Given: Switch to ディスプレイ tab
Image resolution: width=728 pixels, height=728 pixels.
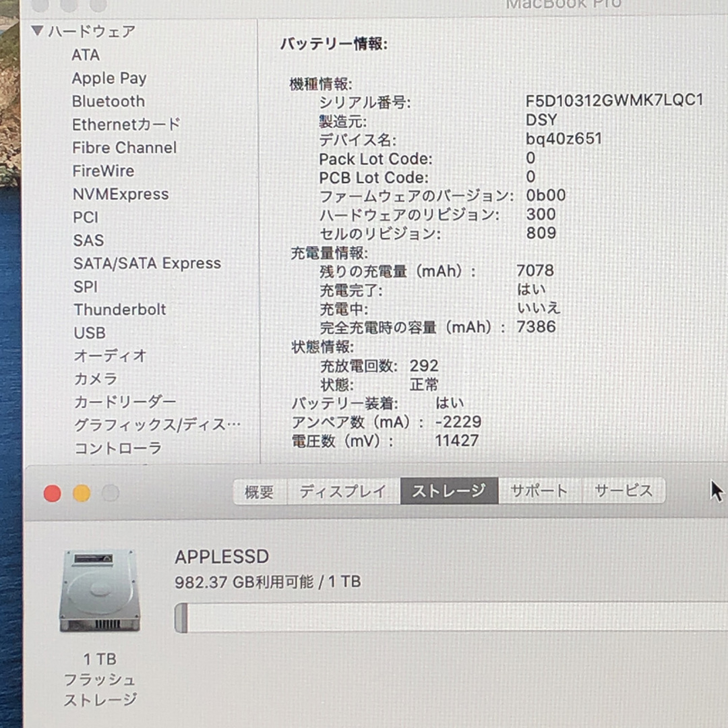Looking at the screenshot, I should [x=343, y=491].
